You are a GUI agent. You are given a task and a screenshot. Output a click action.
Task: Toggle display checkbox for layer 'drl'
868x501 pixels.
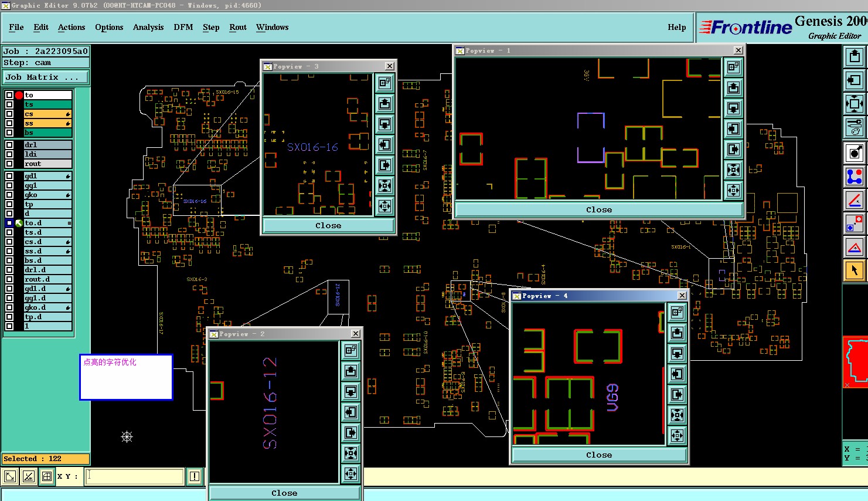[9, 145]
